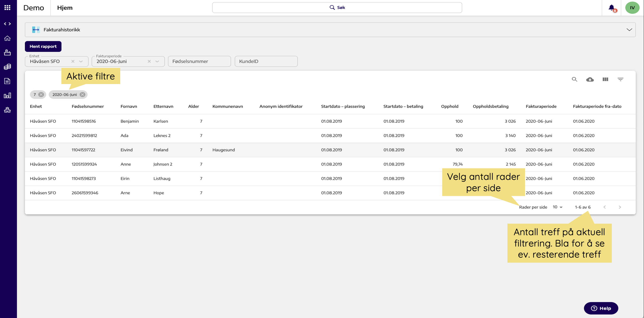
Task: Click the table search magnifier icon
Action: point(574,79)
